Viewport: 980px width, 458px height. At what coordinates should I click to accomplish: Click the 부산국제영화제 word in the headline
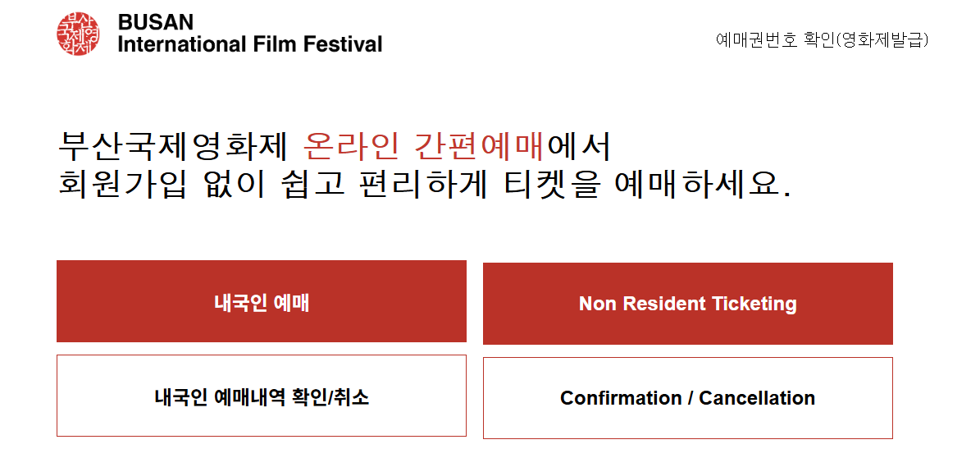[172, 148]
